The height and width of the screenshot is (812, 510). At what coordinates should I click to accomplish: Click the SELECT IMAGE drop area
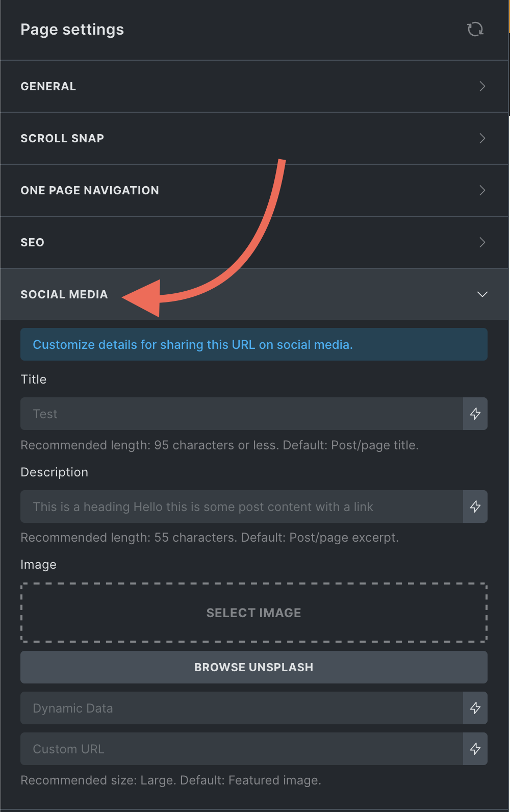pyautogui.click(x=254, y=613)
